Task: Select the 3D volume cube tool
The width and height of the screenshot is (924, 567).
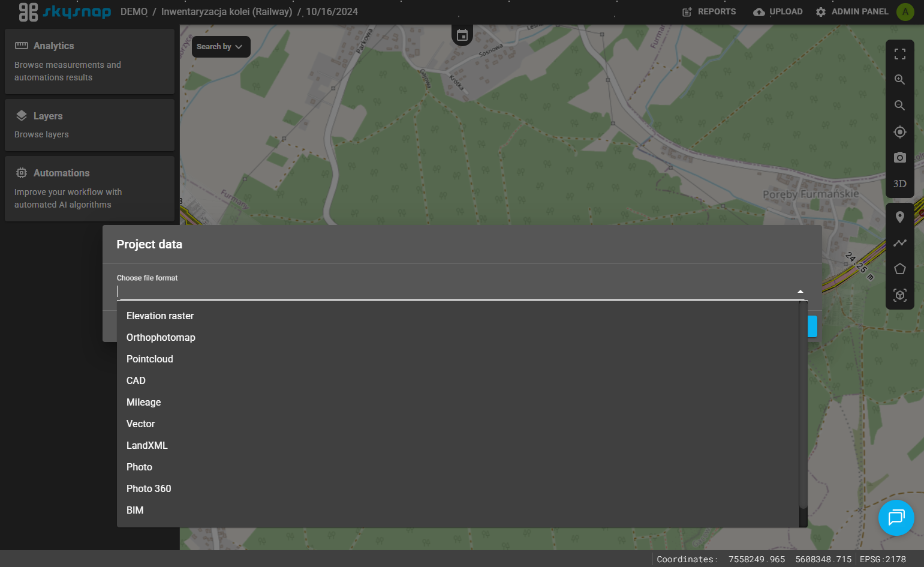Action: (900, 295)
